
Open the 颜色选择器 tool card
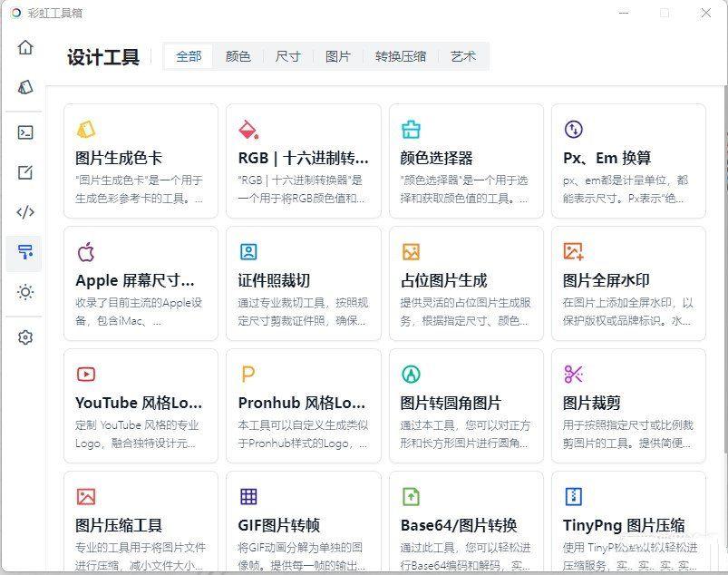pyautogui.click(x=466, y=160)
